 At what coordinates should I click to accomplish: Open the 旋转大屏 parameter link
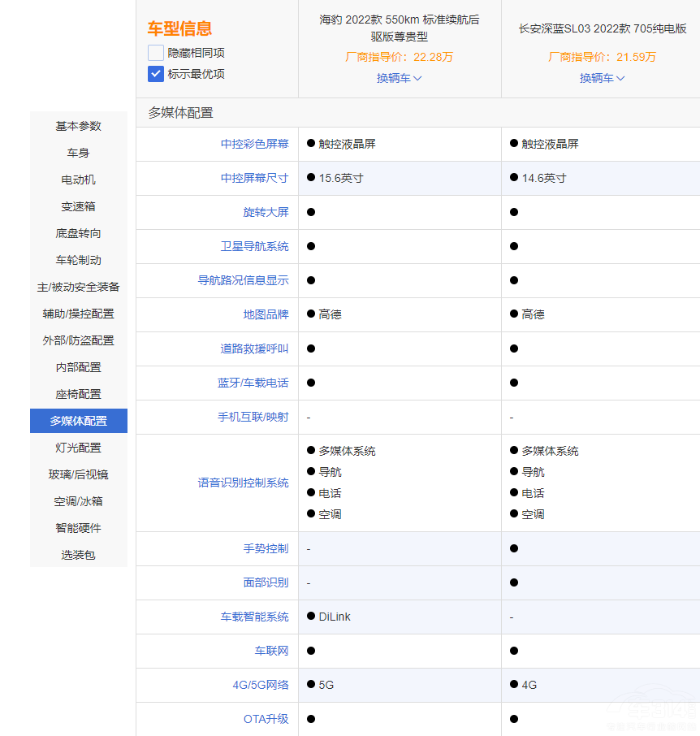(x=266, y=212)
